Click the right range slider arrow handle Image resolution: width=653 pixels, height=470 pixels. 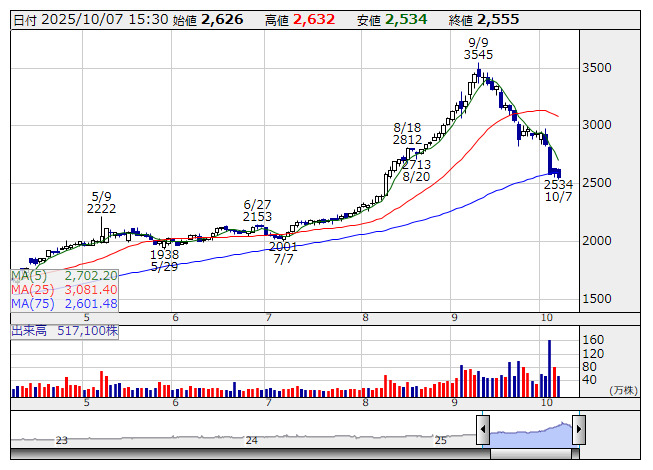tap(579, 429)
